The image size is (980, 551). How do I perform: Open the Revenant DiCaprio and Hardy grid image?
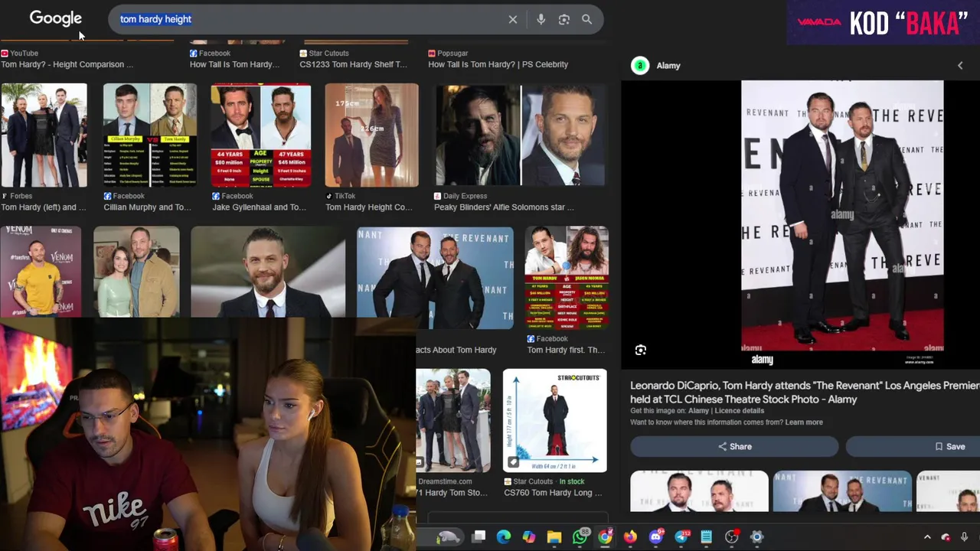tap(435, 278)
